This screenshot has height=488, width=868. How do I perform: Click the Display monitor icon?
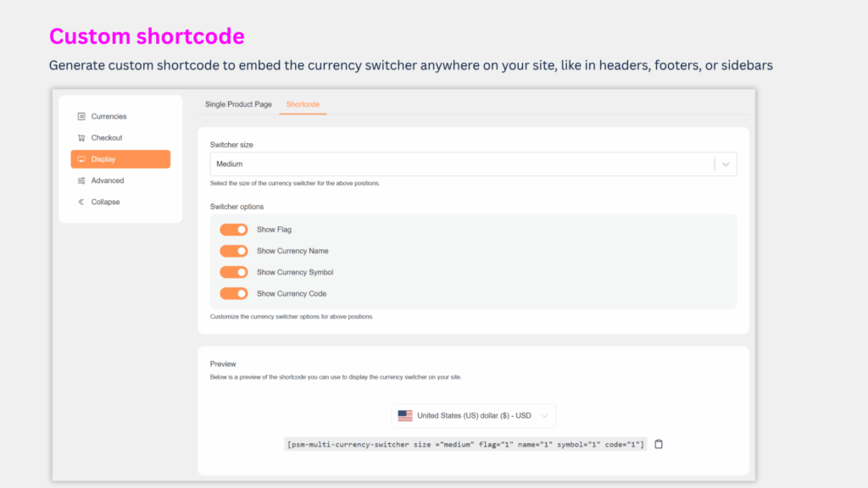pyautogui.click(x=80, y=158)
